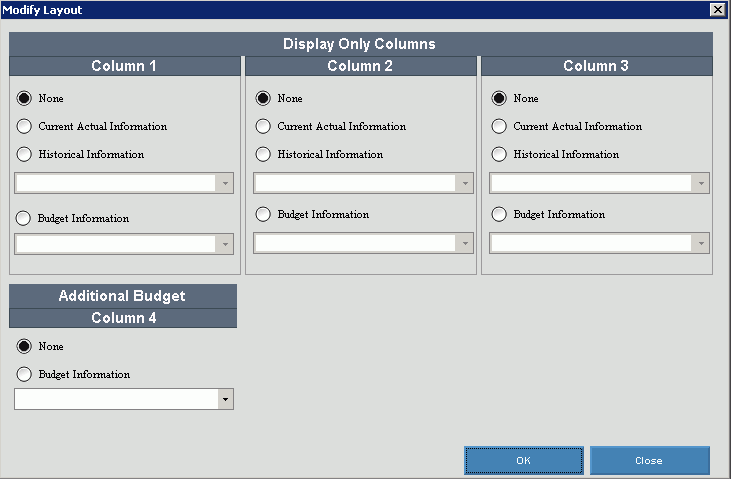Open Column 1 historical information dropdown
731x479 pixels.
click(x=124, y=183)
